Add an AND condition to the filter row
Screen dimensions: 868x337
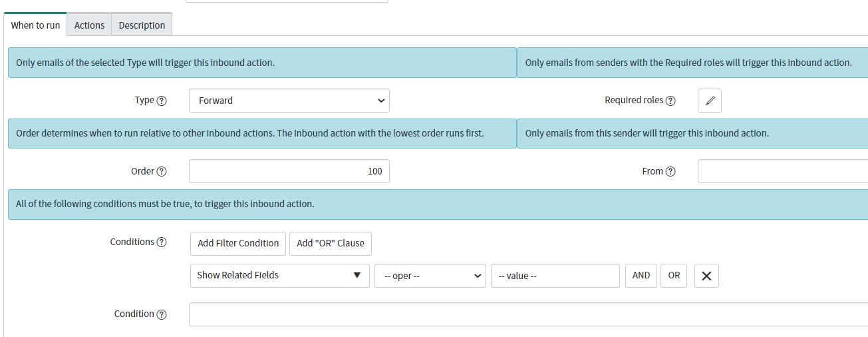(x=641, y=275)
